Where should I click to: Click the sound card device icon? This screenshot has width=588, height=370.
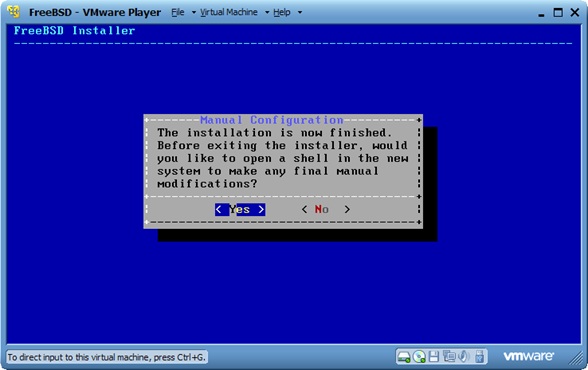pyautogui.click(x=464, y=356)
